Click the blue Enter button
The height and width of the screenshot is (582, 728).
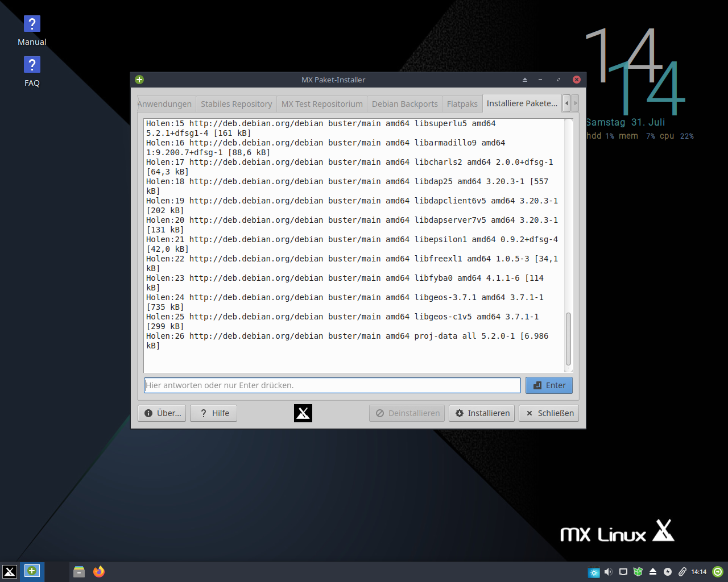click(x=549, y=385)
